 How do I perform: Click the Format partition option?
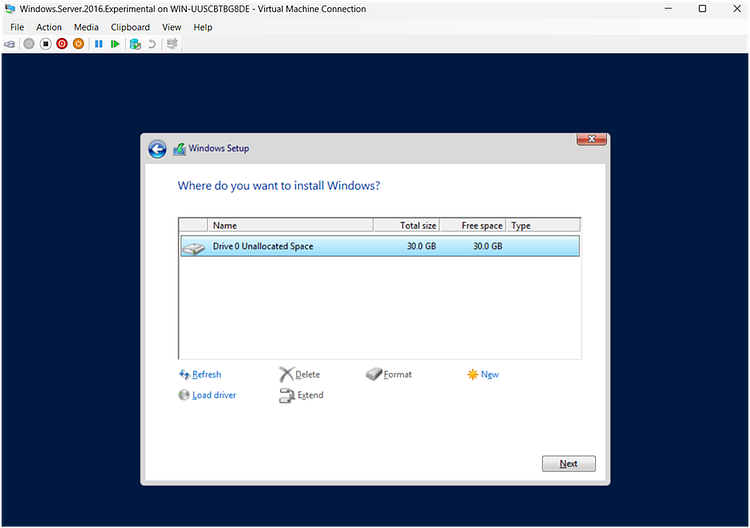(397, 374)
